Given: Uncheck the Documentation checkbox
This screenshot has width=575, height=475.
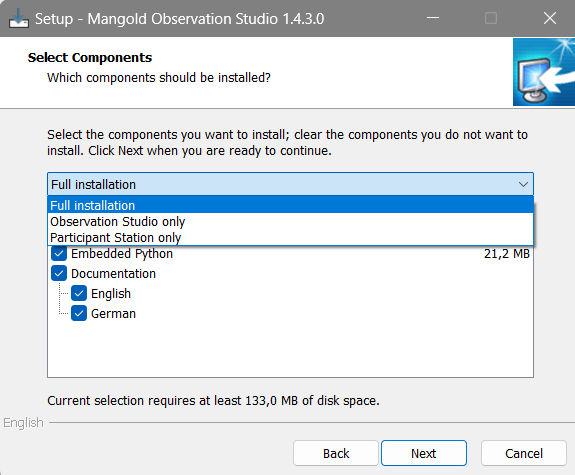Looking at the screenshot, I should [59, 274].
